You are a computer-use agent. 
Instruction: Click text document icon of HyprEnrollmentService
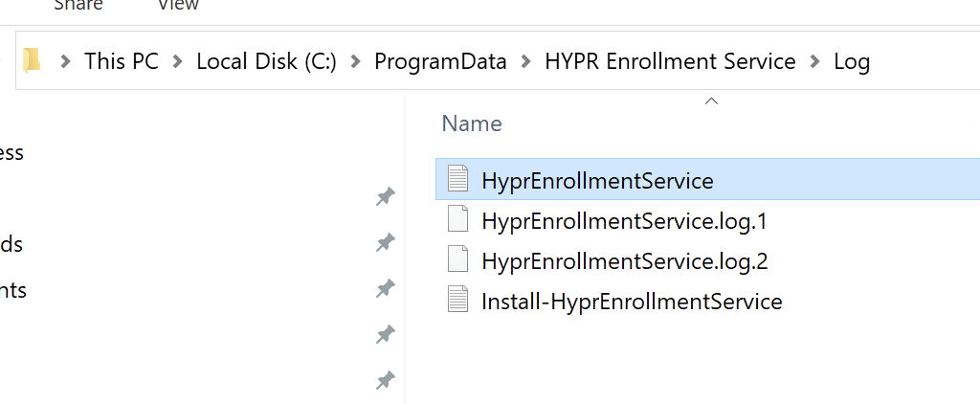[x=458, y=179]
